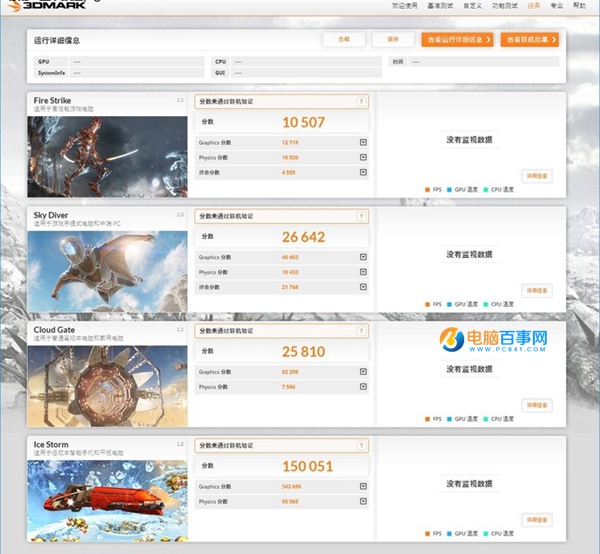Click orange 查看运行详细信息 button

pos(457,39)
